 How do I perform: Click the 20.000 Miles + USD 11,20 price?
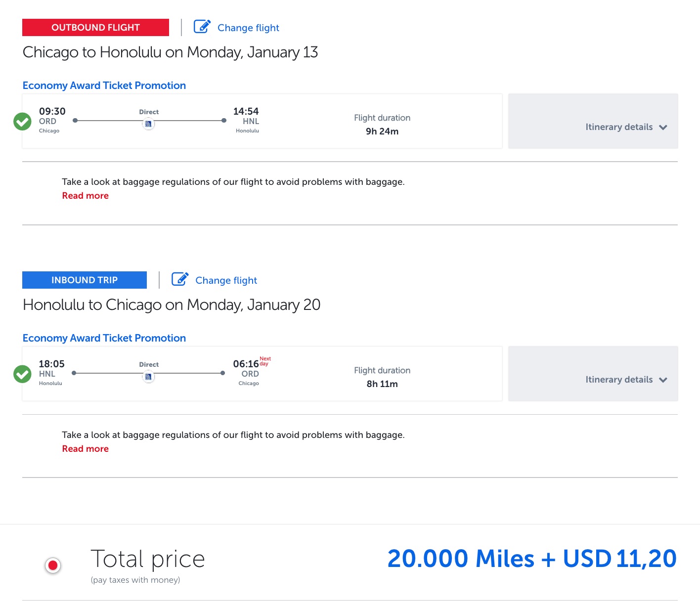[532, 559]
